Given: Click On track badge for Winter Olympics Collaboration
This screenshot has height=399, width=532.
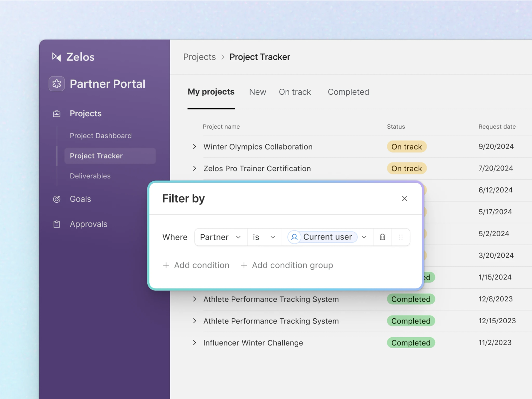Looking at the screenshot, I should (x=407, y=147).
